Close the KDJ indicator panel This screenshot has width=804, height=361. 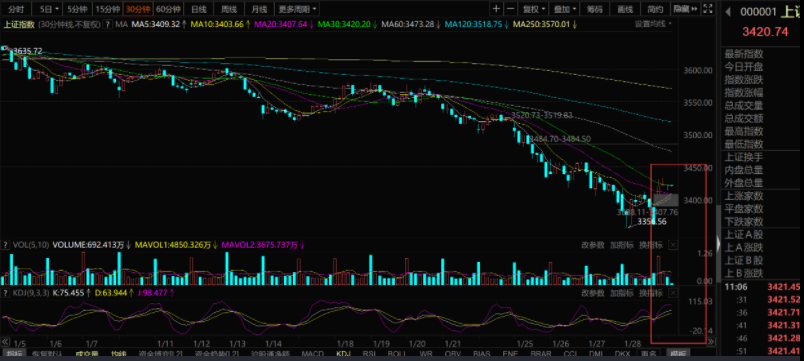(673, 293)
